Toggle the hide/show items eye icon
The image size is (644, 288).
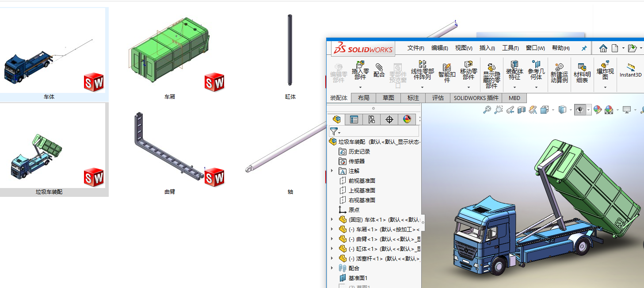579,110
